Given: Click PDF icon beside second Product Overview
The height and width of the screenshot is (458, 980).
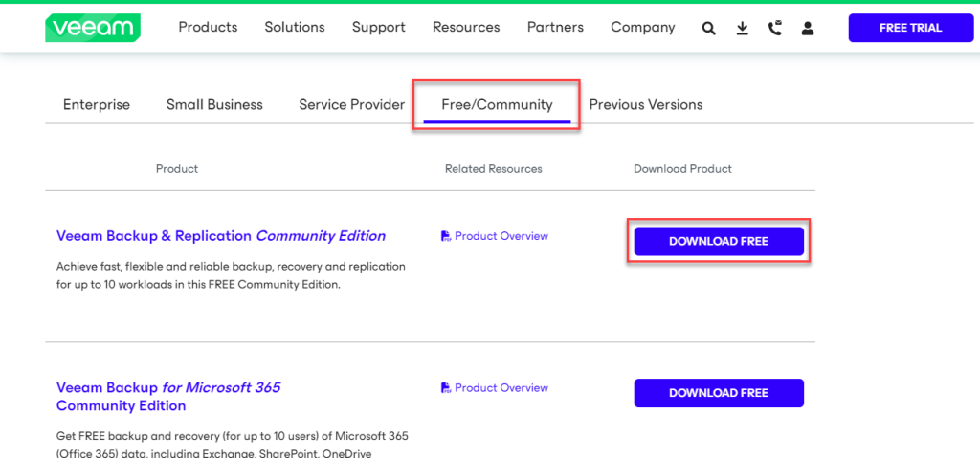Looking at the screenshot, I should pyautogui.click(x=445, y=388).
